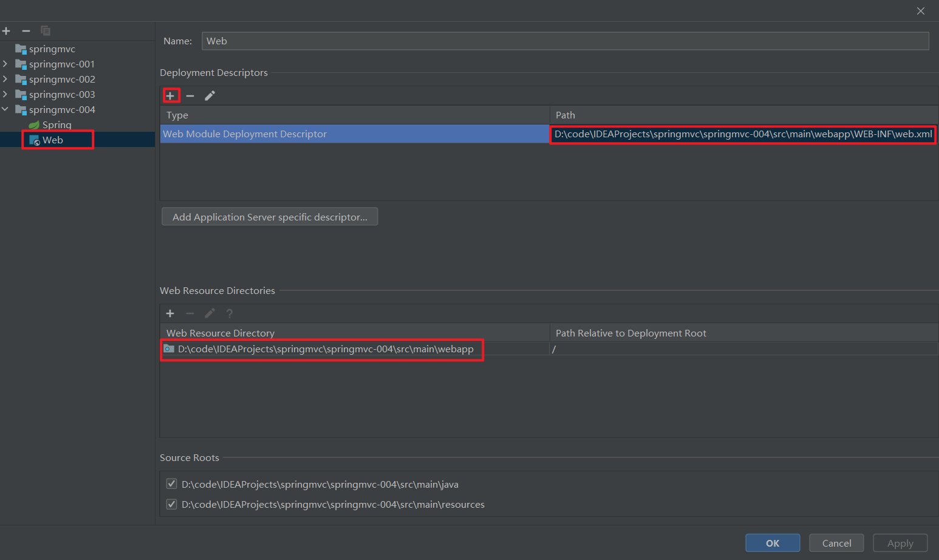Viewport: 939px width, 560px height.
Task: Click the webapp folder icon in resource row
Action: tap(169, 349)
